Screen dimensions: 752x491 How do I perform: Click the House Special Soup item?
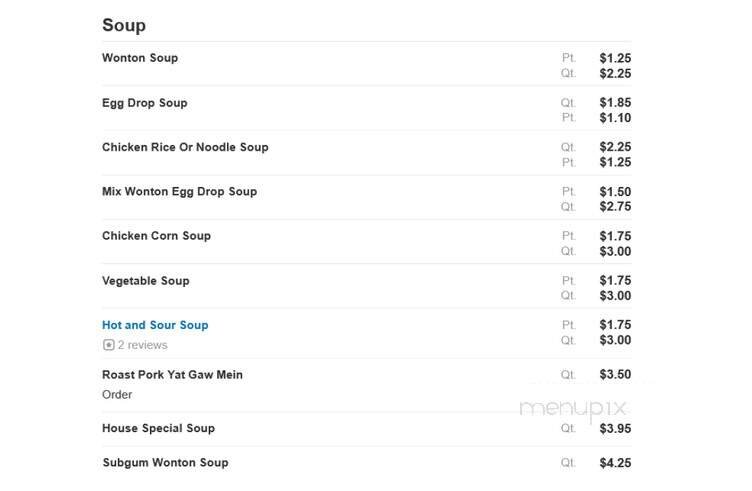point(158,428)
